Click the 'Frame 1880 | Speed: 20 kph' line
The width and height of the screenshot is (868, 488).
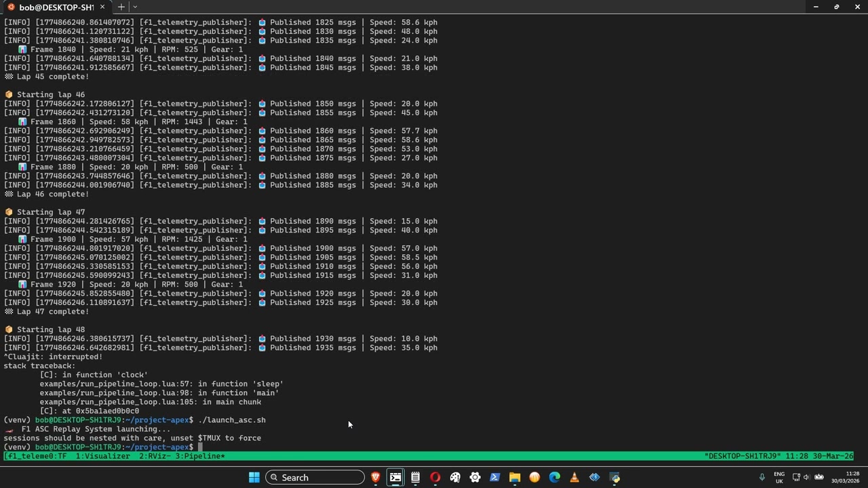coord(130,167)
